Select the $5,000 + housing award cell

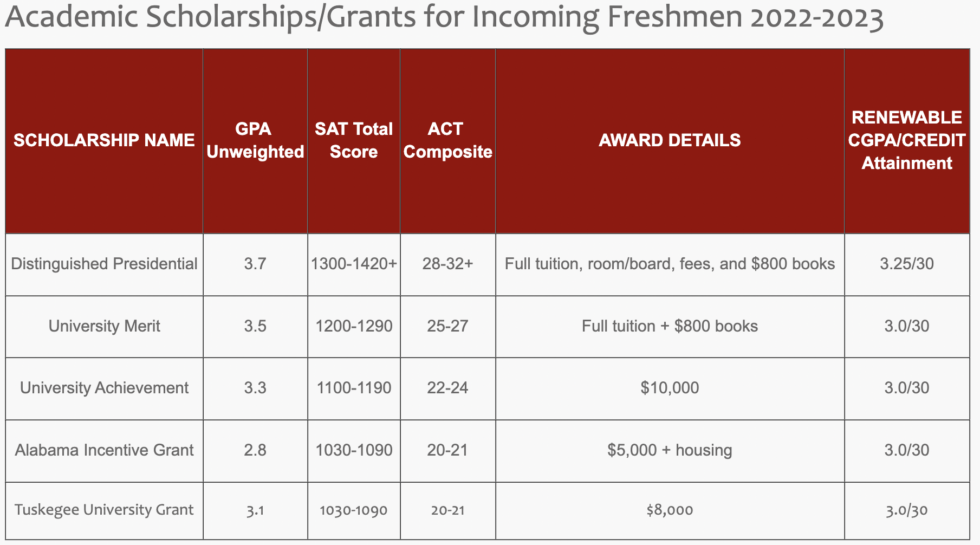point(670,450)
